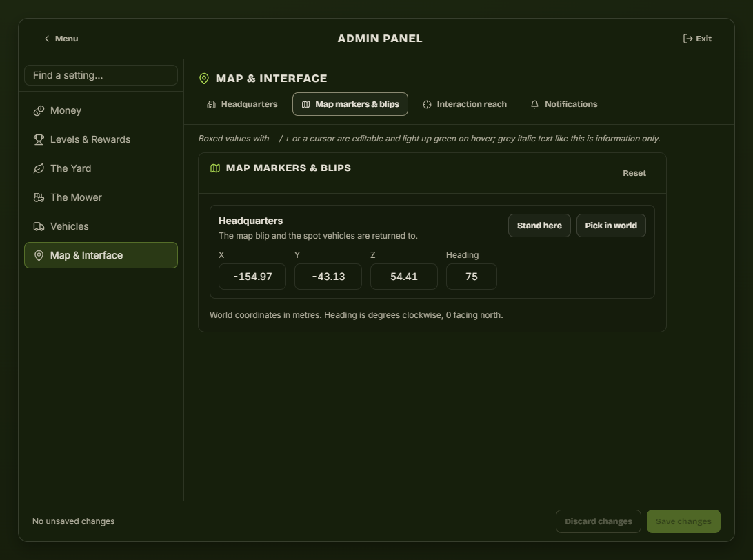Click the trophy icon beside Levels & Rewards

tap(39, 140)
